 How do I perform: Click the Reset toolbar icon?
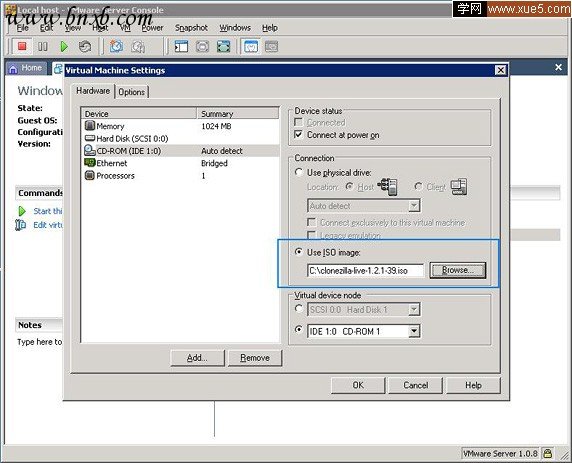85,46
